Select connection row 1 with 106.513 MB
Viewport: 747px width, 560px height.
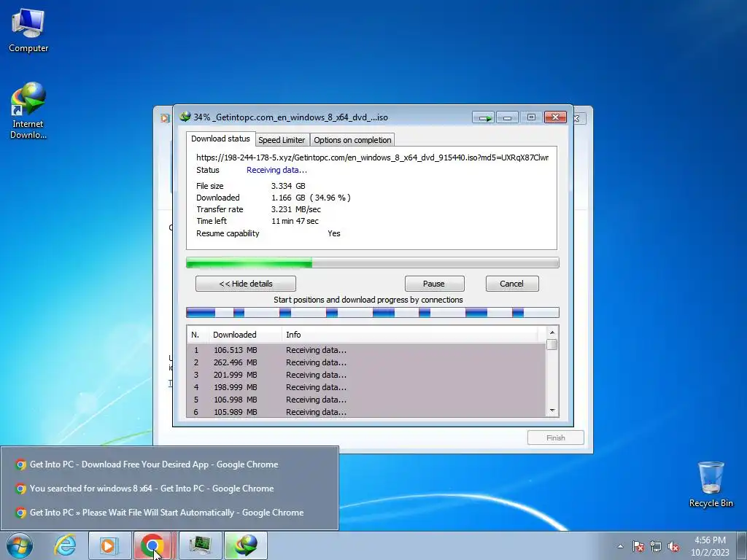coord(366,350)
